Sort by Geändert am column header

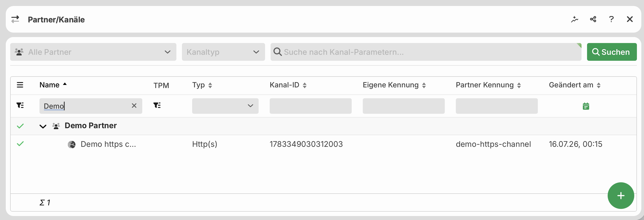pyautogui.click(x=574, y=85)
